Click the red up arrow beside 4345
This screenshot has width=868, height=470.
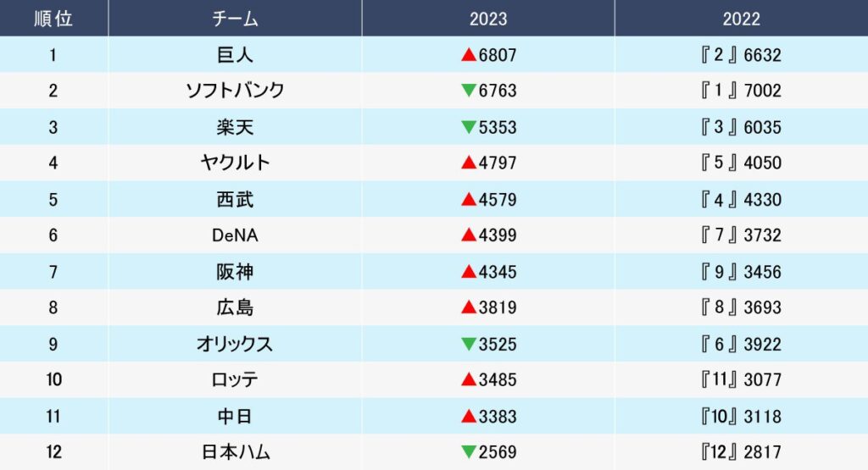(x=469, y=272)
